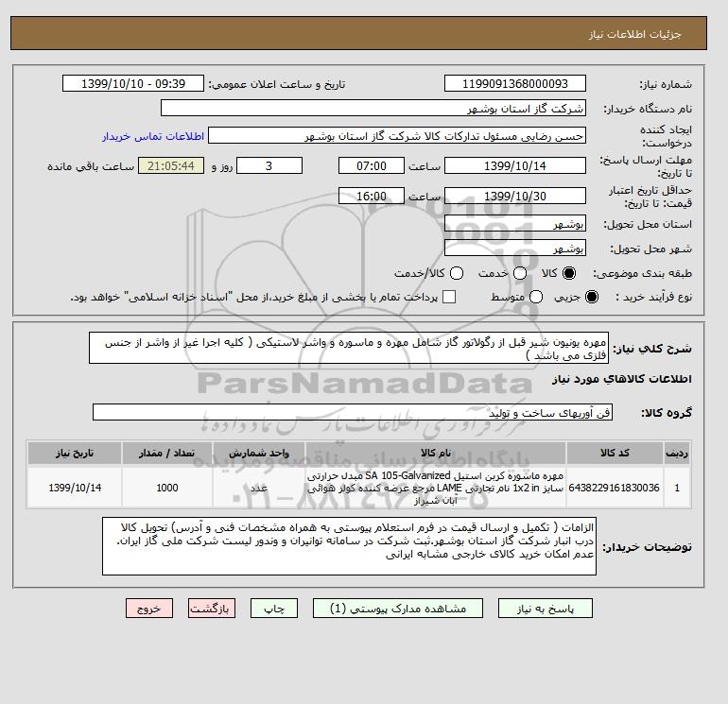Click buyer organization name field
The height and width of the screenshot is (704, 728).
(x=373, y=108)
